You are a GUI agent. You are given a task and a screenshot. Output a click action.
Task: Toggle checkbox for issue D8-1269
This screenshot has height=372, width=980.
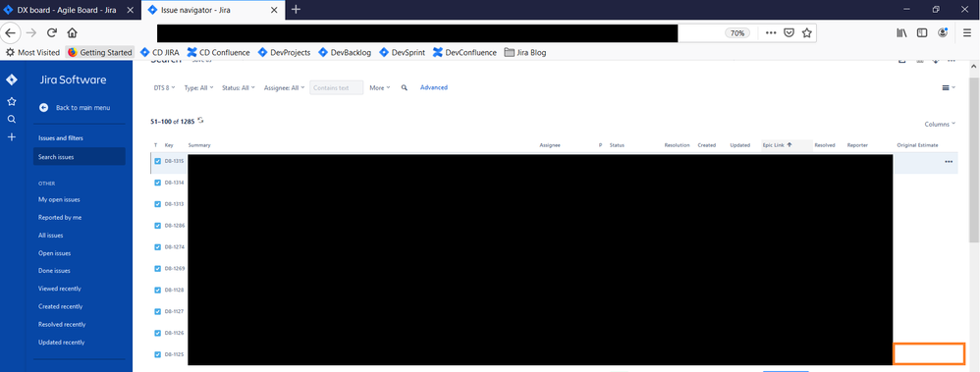click(157, 268)
